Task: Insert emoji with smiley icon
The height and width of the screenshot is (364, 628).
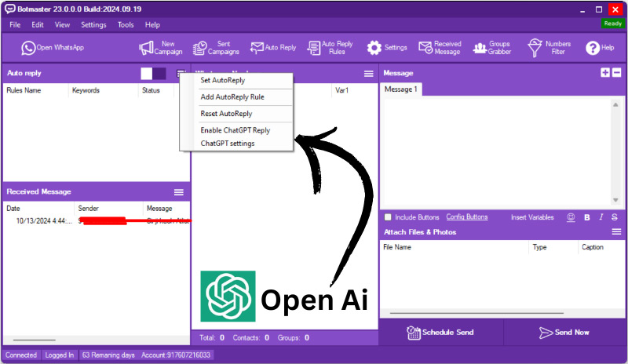Action: click(571, 217)
